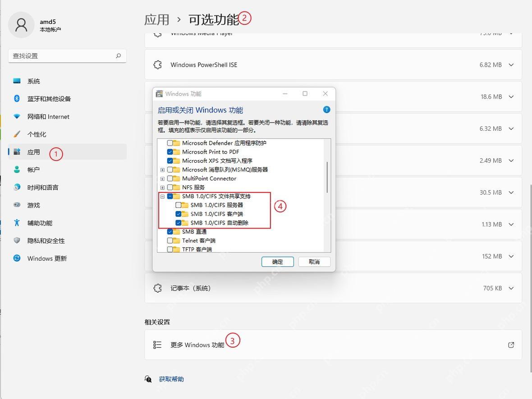Click the accessibility figure icon
Image resolution: width=532 pixels, height=399 pixels.
click(x=17, y=223)
